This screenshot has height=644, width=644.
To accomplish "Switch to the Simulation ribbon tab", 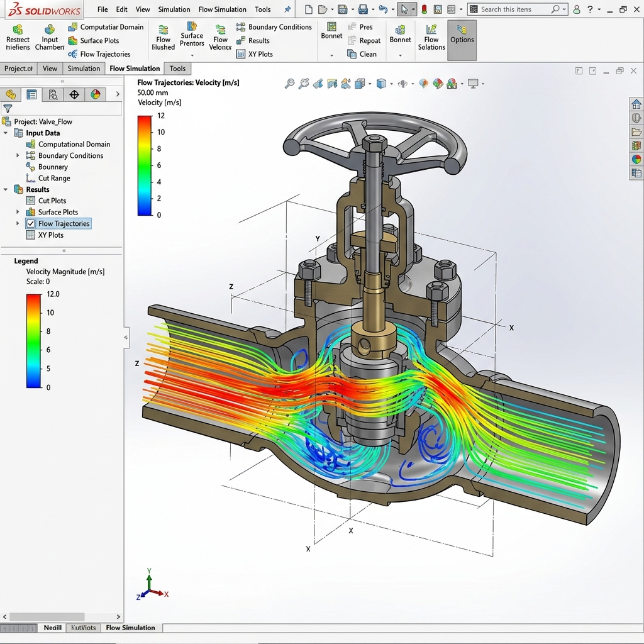I will (x=84, y=69).
